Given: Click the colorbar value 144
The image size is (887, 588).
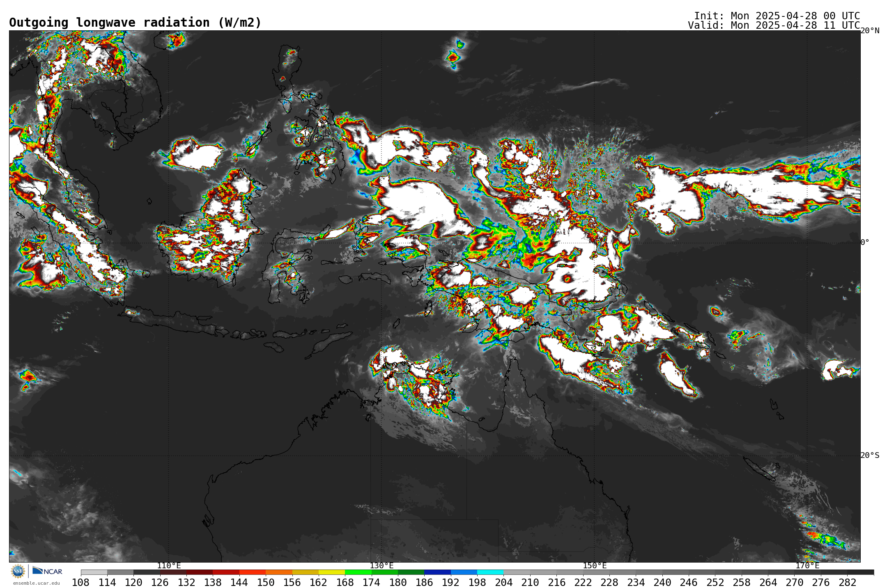Looking at the screenshot, I should (x=239, y=582).
